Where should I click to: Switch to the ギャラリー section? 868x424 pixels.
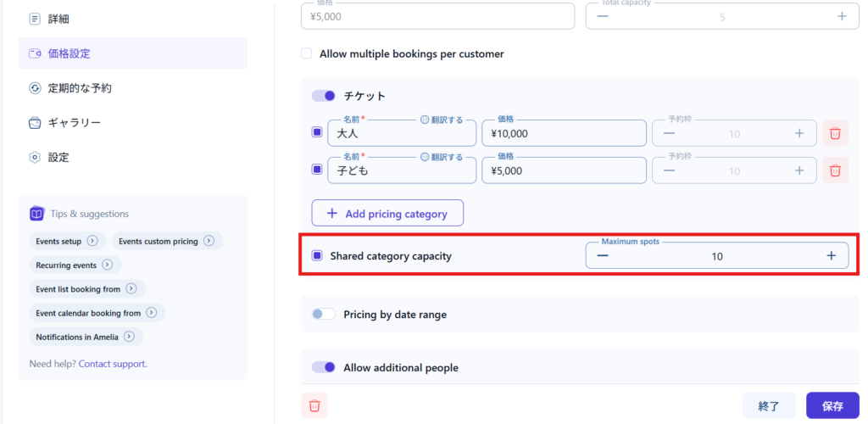[x=75, y=123]
